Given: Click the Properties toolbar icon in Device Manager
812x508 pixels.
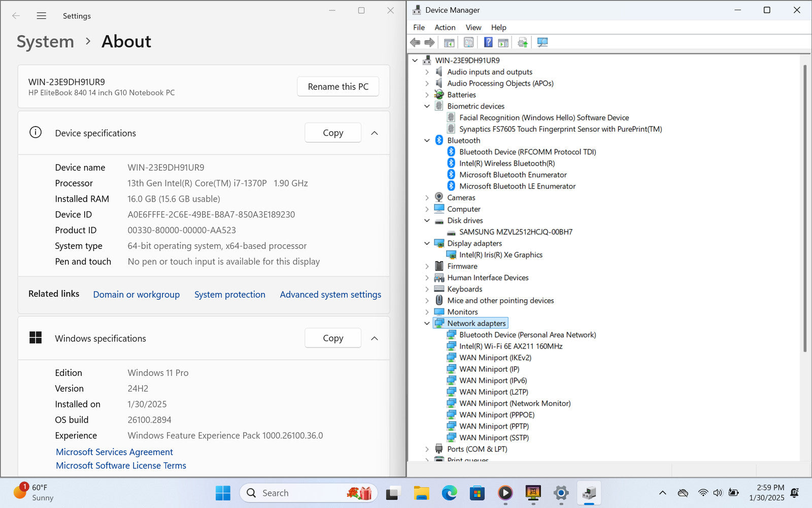Looking at the screenshot, I should [468, 43].
